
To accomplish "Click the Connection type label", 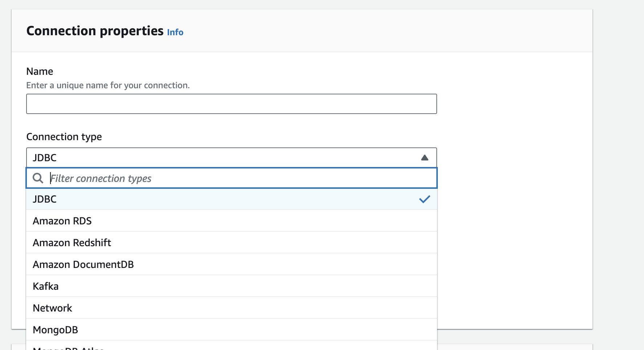I will click(x=64, y=137).
